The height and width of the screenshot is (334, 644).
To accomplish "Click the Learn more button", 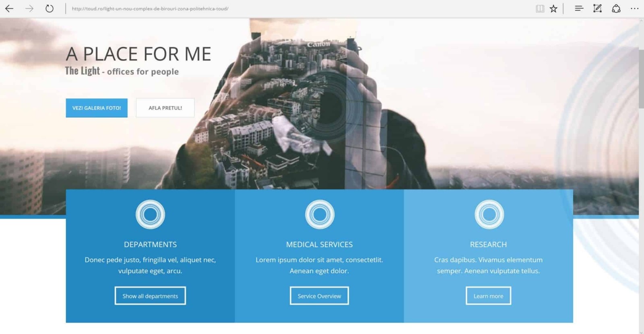I will tap(488, 296).
